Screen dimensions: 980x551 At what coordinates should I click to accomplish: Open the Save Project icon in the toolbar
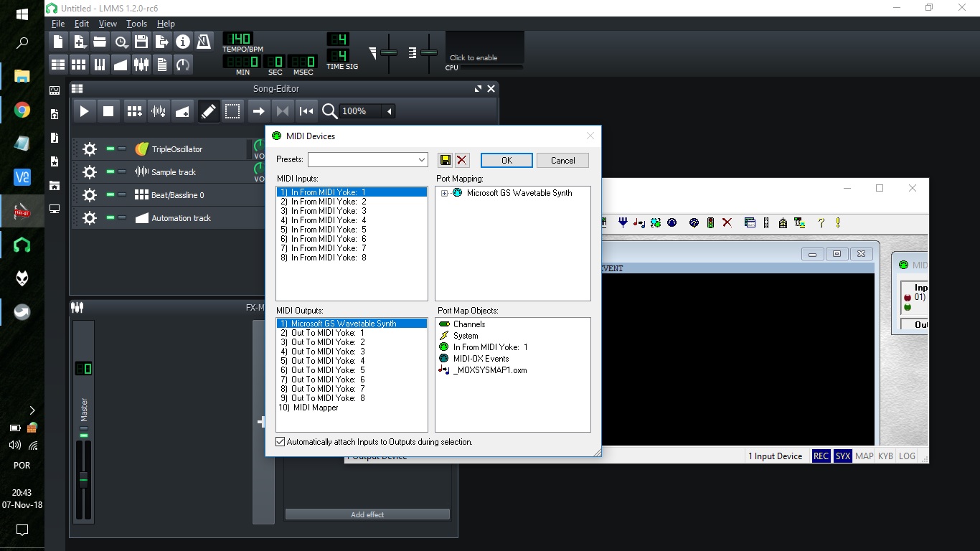[141, 42]
